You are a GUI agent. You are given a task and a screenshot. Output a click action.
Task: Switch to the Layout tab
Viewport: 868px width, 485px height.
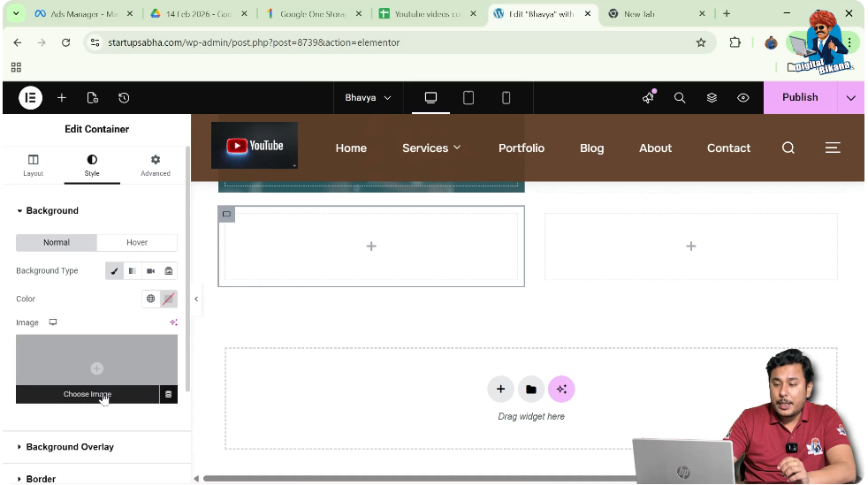(x=33, y=165)
